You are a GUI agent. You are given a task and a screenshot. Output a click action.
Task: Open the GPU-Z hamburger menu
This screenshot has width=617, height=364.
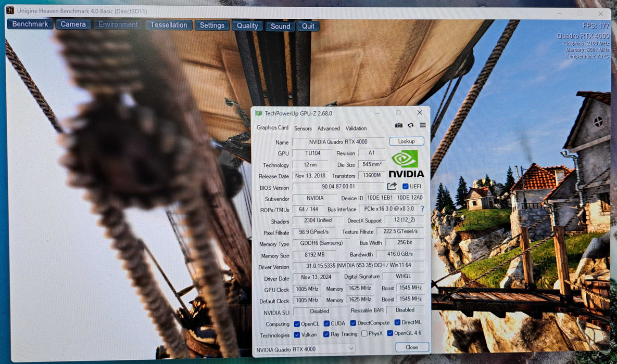click(x=423, y=125)
